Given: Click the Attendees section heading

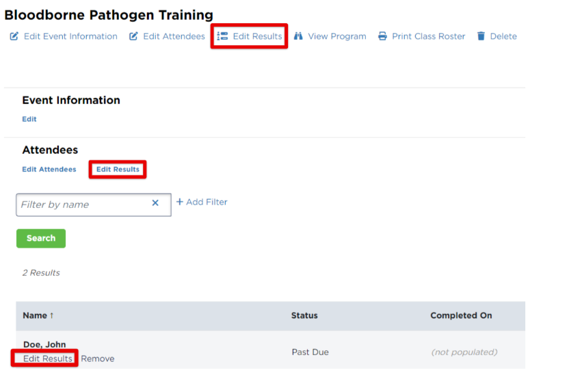Looking at the screenshot, I should tap(50, 150).
